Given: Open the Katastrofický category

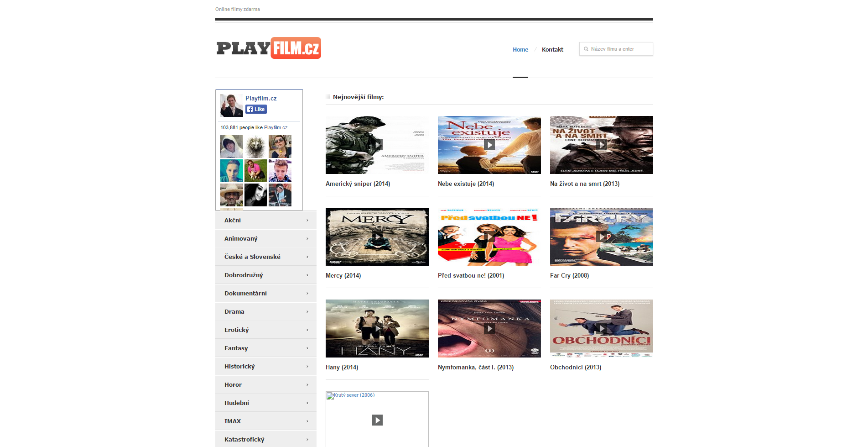Looking at the screenshot, I should (x=266, y=439).
